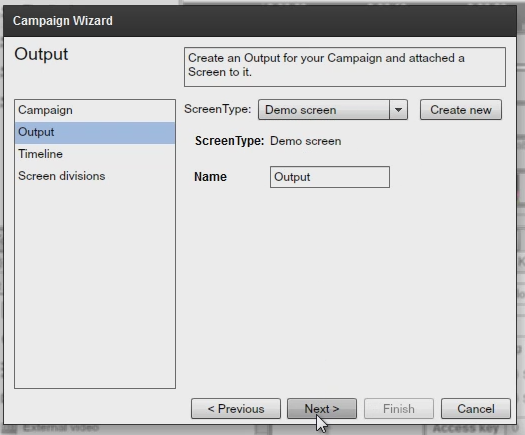
Task: Cancel the Campaign Wizard
Action: 476,409
